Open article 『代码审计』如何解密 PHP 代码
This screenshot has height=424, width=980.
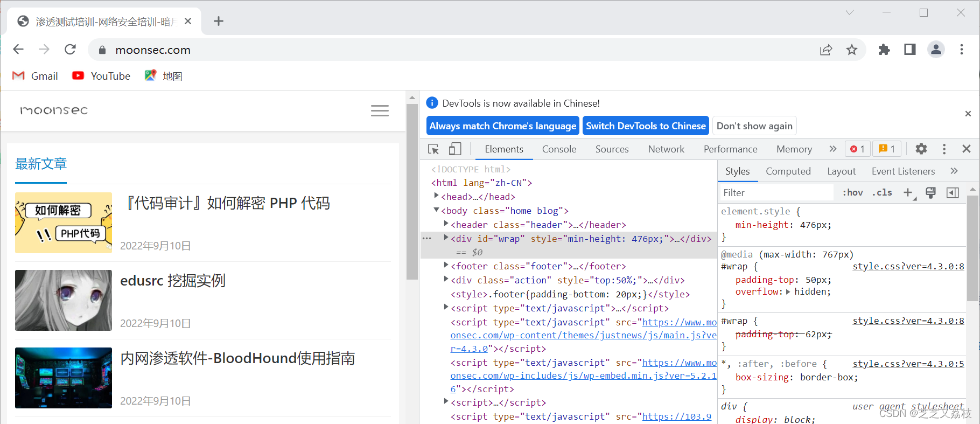pos(226,203)
